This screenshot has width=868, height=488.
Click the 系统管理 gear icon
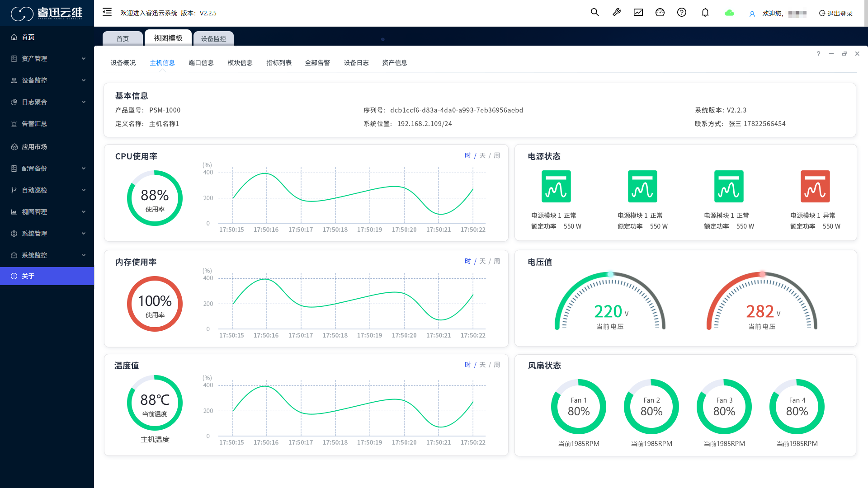pos(14,234)
